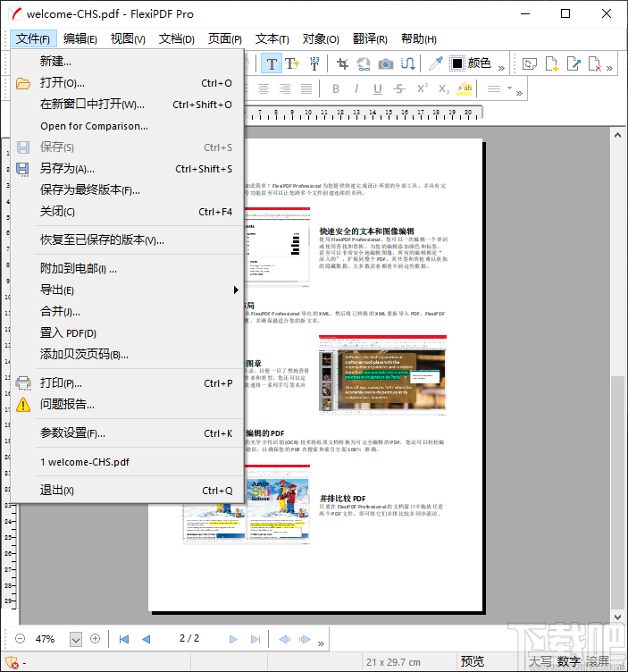This screenshot has height=672, width=628.
Task: Select 置入 PDF(D) menu entry
Action: click(x=127, y=333)
